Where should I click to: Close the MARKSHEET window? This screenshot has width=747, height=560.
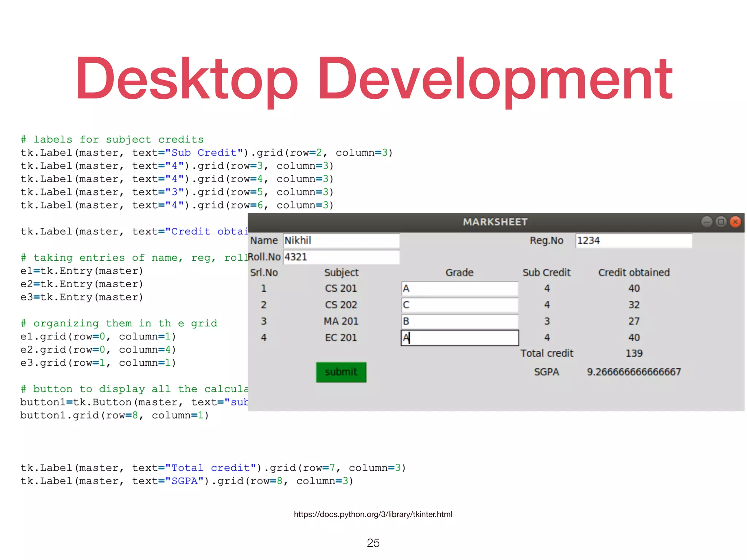[736, 222]
